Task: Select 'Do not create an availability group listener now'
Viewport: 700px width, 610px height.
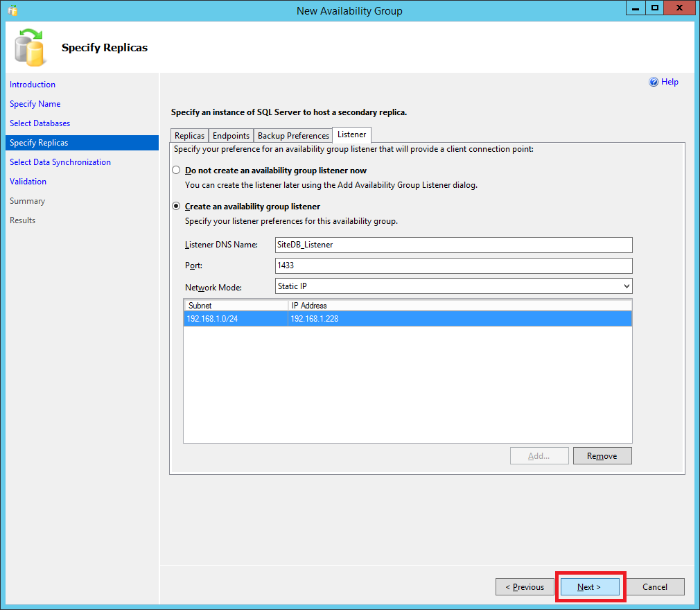Action: click(x=176, y=171)
